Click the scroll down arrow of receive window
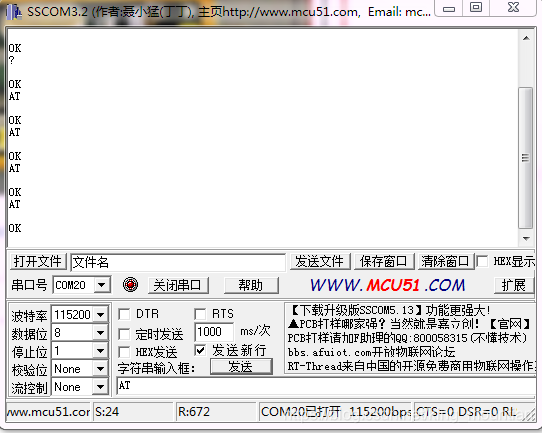Screen dimensions: 542x433 [x=526, y=239]
